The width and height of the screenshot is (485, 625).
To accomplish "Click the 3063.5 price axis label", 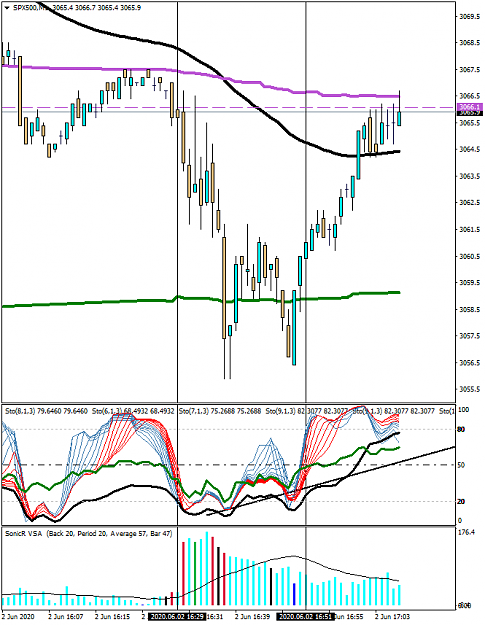I will click(x=470, y=176).
